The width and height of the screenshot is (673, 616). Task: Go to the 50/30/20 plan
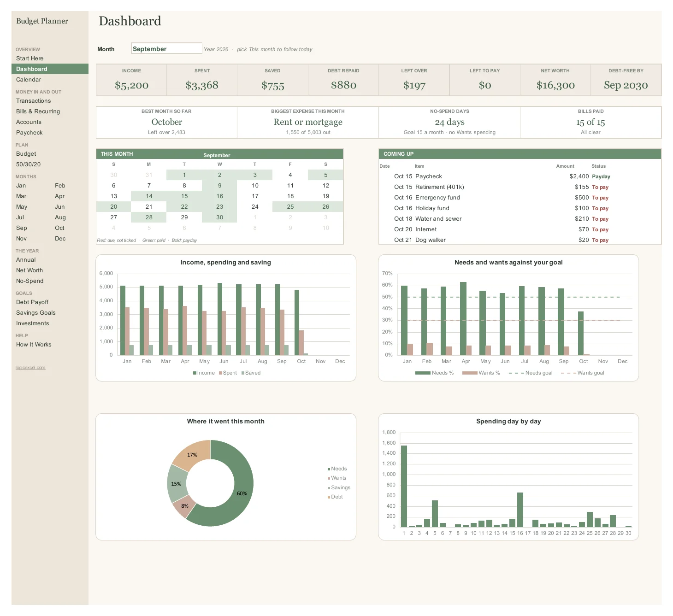click(x=28, y=164)
